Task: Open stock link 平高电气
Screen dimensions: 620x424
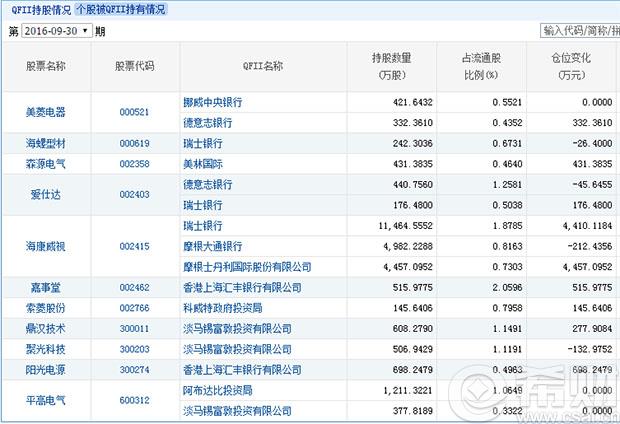Action: (x=45, y=401)
